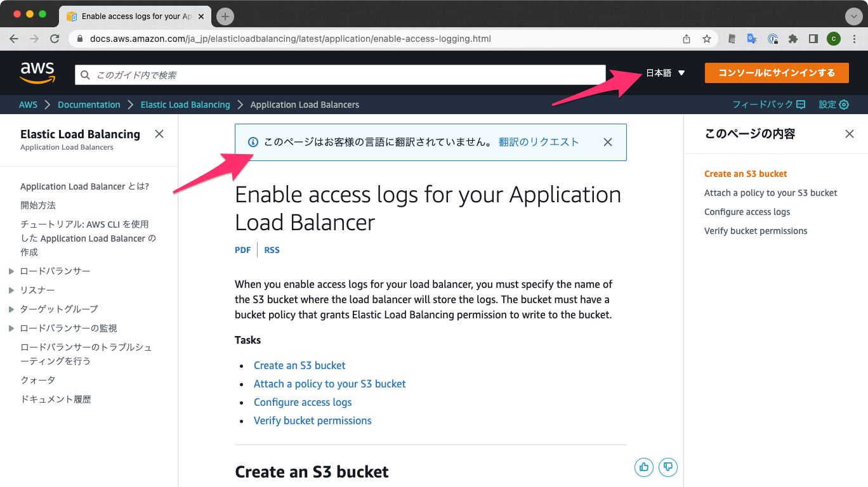Viewport: 868px width, 487px height.
Task: Select the Enable access logs browser tab
Action: pos(135,16)
